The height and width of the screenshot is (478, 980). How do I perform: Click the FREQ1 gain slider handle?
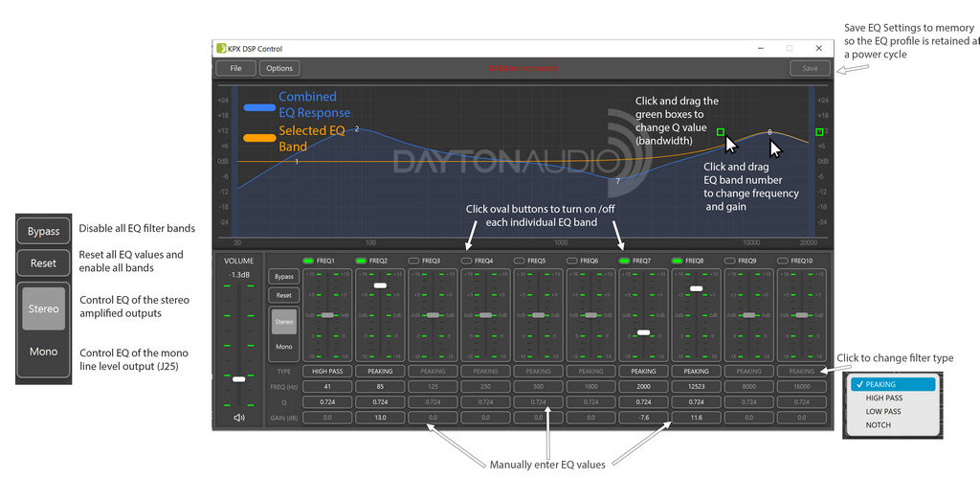tap(327, 315)
